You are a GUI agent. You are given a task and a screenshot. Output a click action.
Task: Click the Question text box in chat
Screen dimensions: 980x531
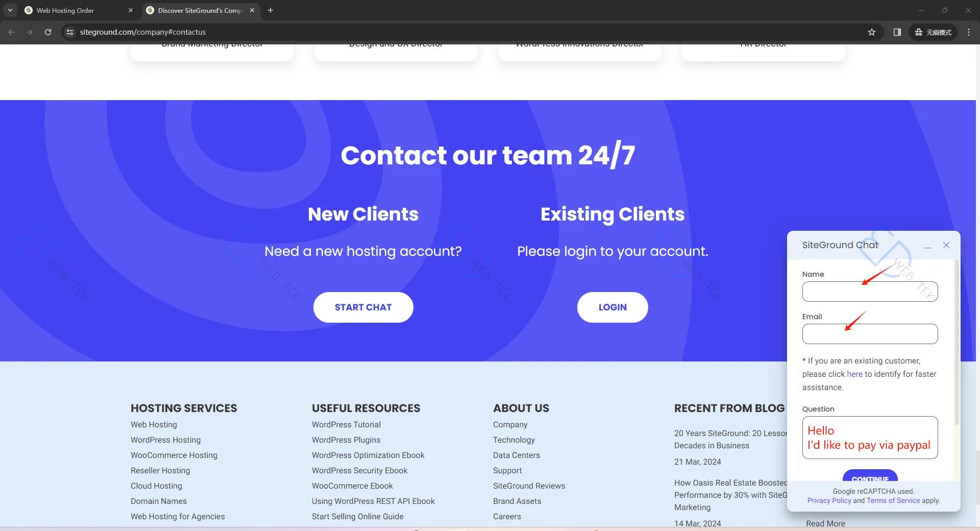point(870,438)
